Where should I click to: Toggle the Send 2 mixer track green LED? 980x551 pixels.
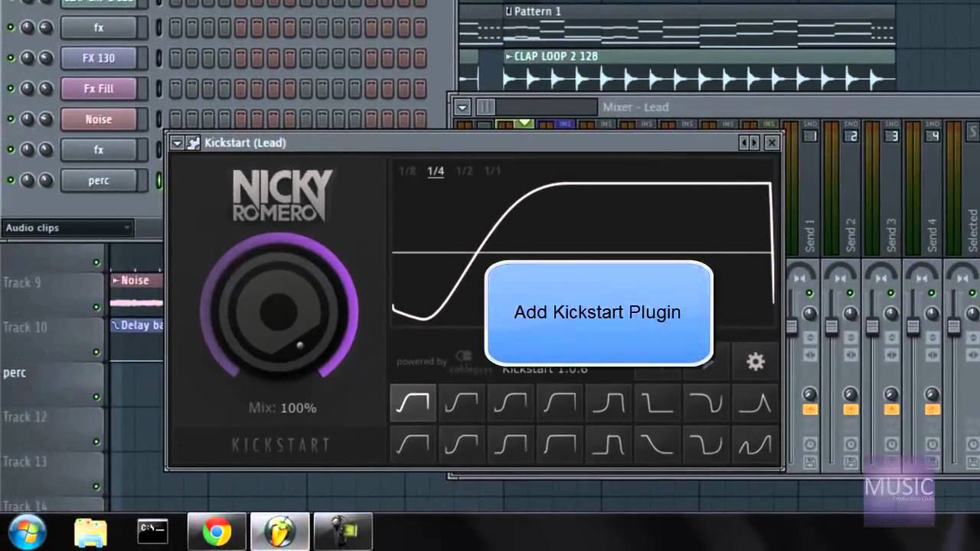(x=850, y=294)
